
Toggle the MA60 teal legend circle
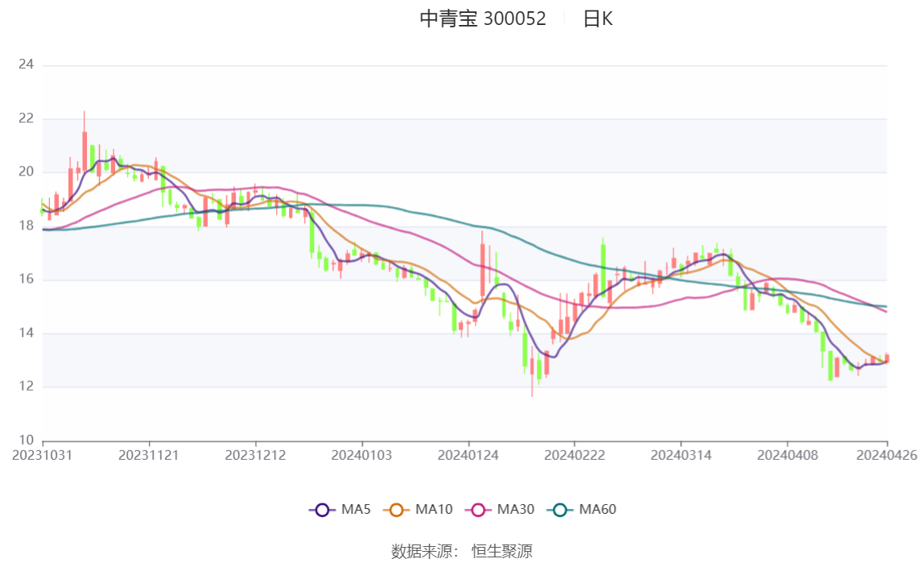point(560,510)
